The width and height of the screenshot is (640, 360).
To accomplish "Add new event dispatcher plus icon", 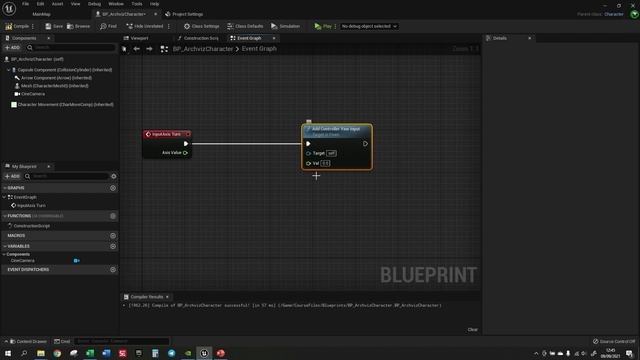I will (113, 270).
